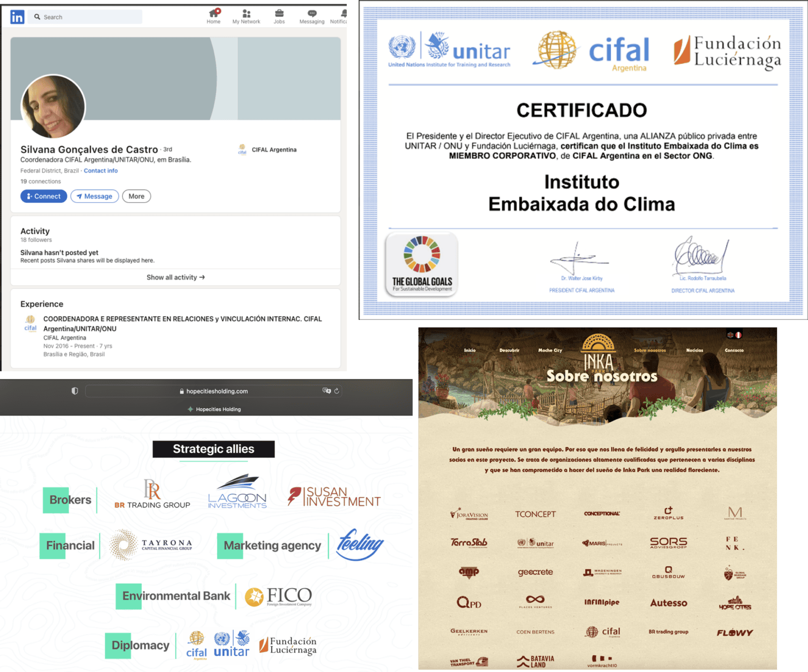
Task: Click the CIFAL Argentina logo in Experience
Action: pos(30,323)
